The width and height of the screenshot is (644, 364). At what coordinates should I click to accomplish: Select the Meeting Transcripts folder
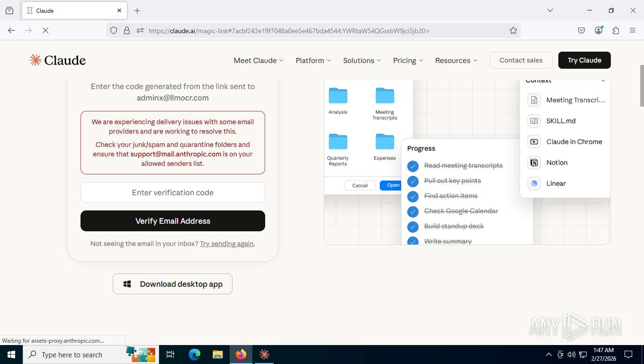[x=385, y=104]
